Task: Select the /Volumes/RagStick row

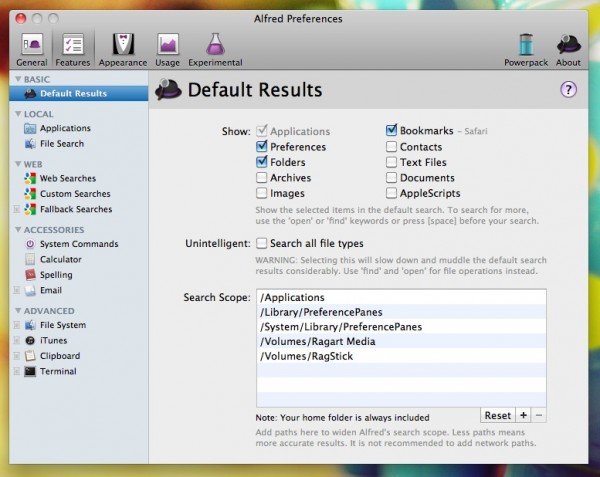Action: (x=401, y=356)
